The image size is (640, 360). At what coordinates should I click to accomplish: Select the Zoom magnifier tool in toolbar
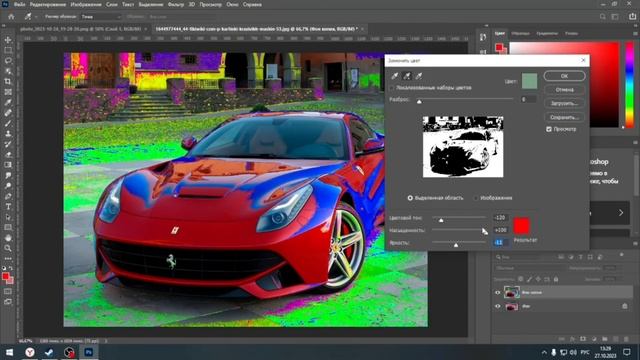8,248
